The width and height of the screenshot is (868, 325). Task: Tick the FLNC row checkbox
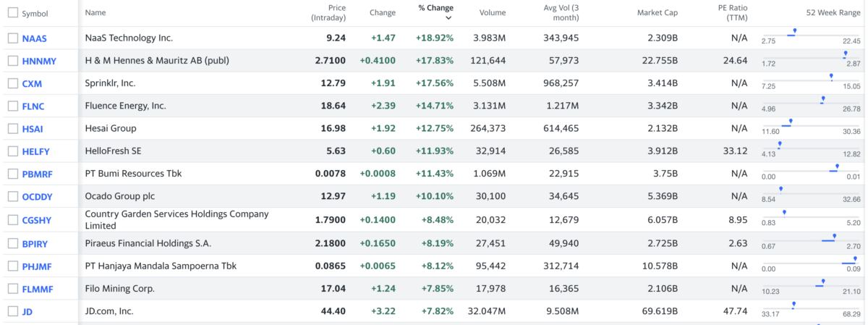click(12, 106)
